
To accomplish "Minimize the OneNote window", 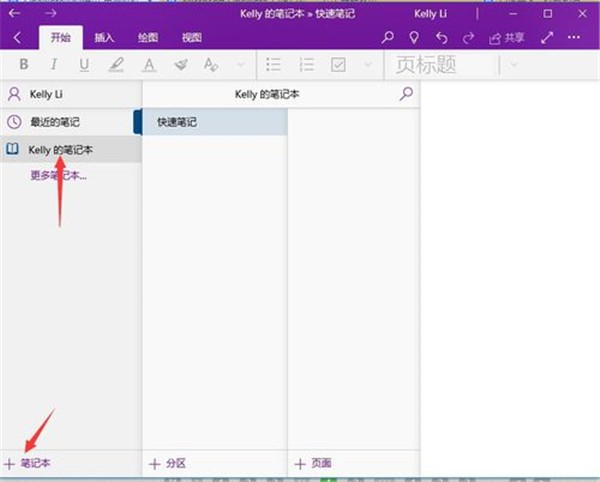I will (513, 14).
